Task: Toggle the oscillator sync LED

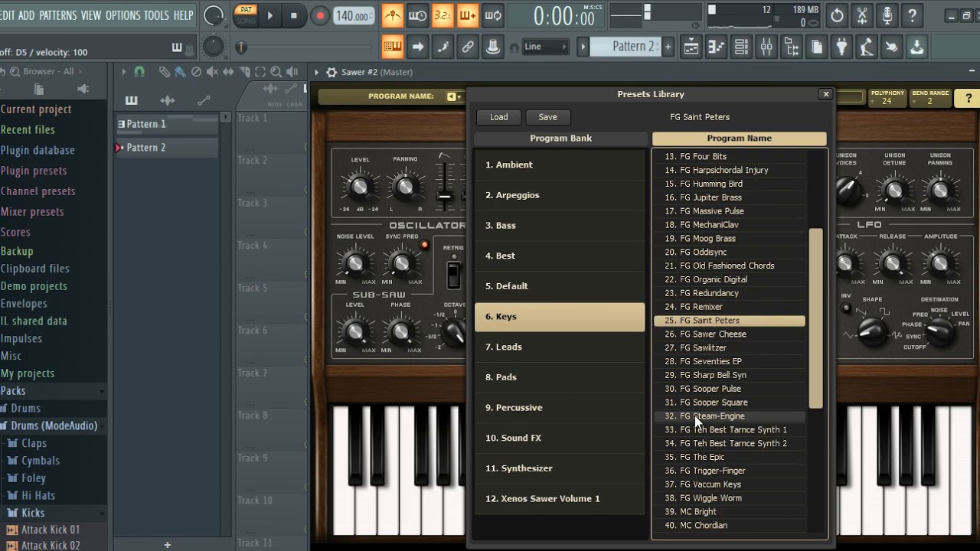Action: tap(424, 245)
